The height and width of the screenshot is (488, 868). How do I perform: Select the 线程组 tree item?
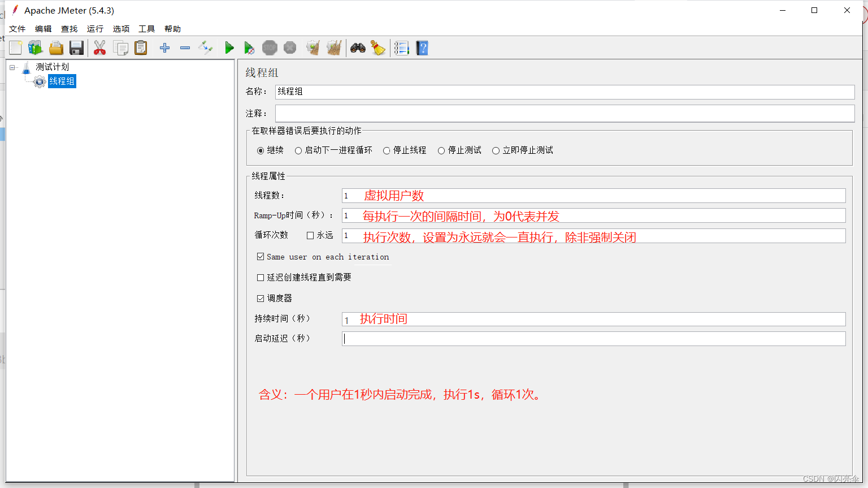tap(62, 81)
